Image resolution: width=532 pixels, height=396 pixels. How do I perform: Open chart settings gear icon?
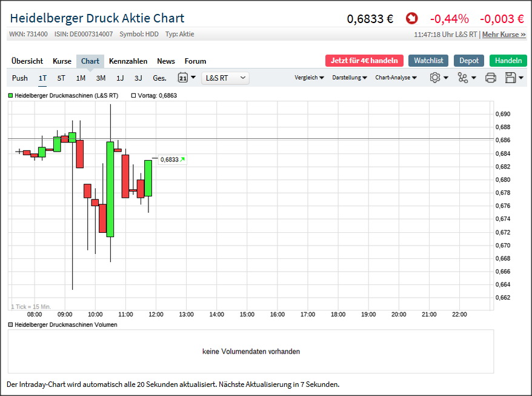tap(434, 78)
